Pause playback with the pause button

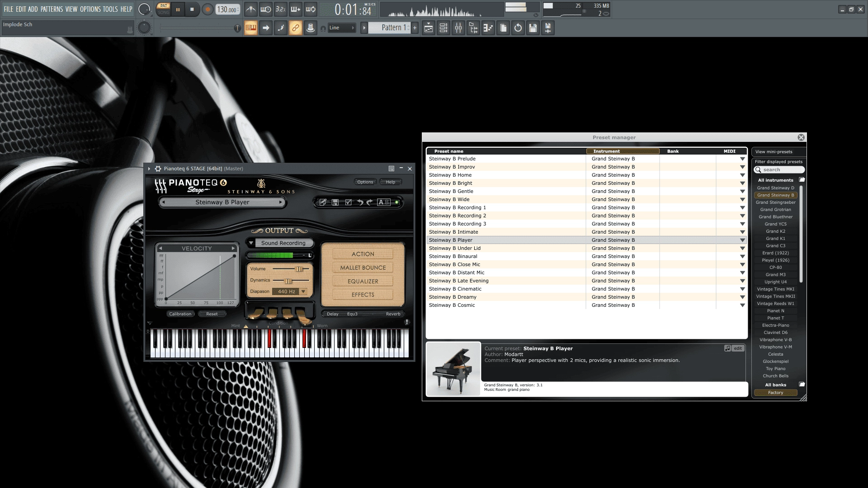pyautogui.click(x=178, y=9)
